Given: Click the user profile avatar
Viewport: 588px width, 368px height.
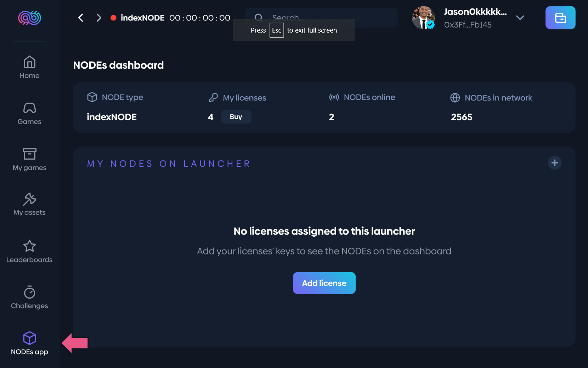Looking at the screenshot, I should pos(423,18).
